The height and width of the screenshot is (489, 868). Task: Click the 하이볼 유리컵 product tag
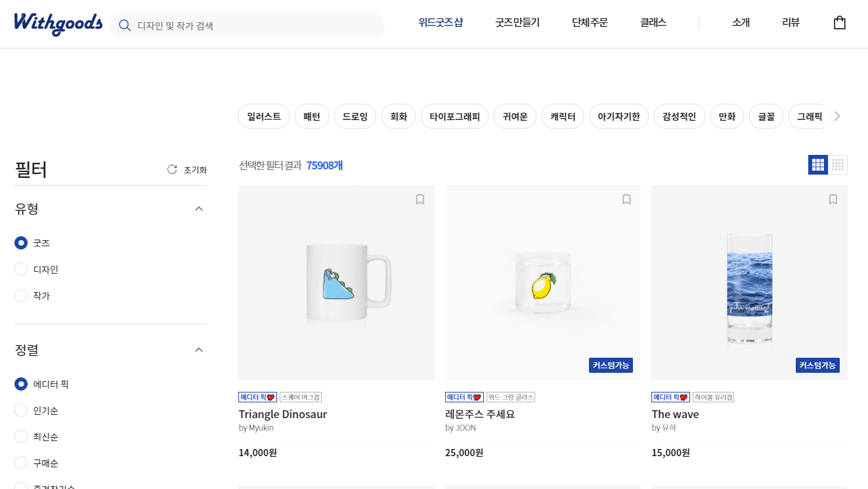[713, 397]
